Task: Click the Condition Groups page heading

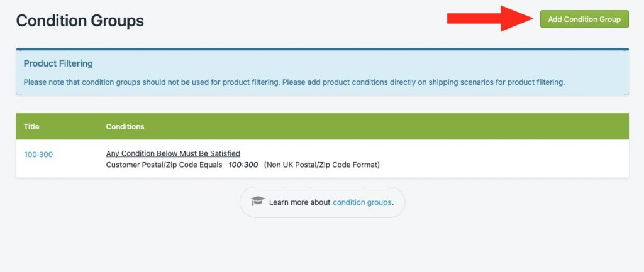Action: tap(80, 21)
